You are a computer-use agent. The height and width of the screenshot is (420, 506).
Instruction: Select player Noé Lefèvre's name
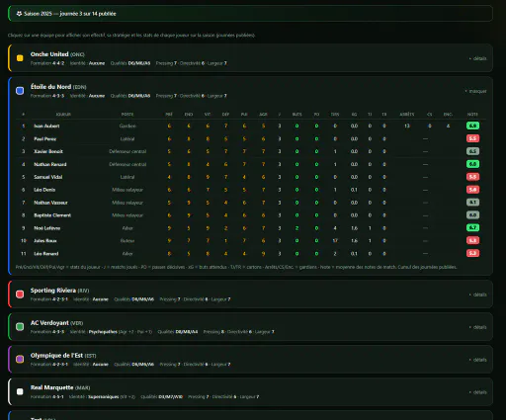click(47, 228)
